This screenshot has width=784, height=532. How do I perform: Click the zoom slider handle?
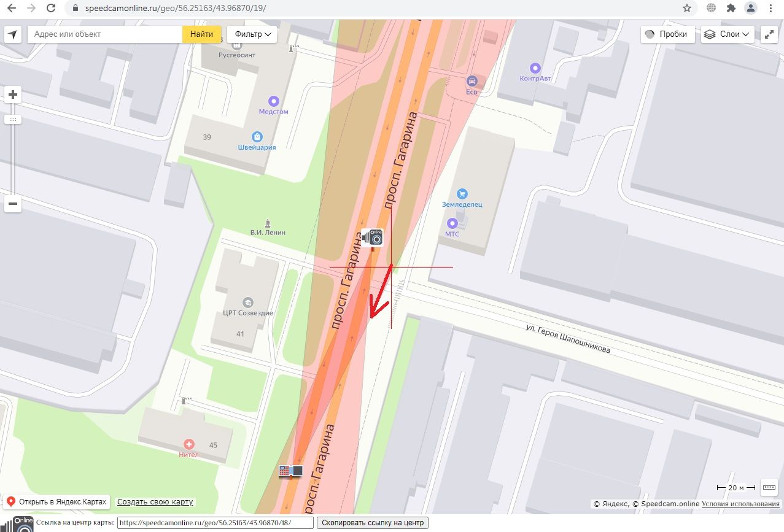click(x=13, y=120)
